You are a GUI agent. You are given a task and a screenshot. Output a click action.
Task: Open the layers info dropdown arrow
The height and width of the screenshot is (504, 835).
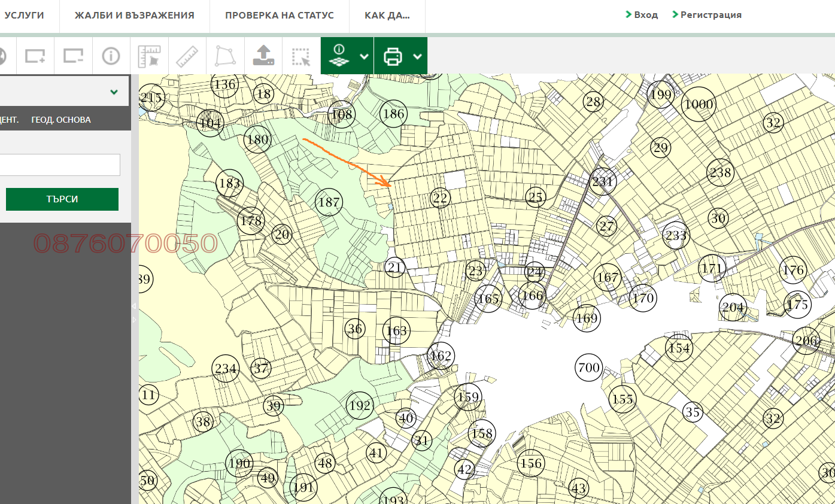tap(364, 56)
